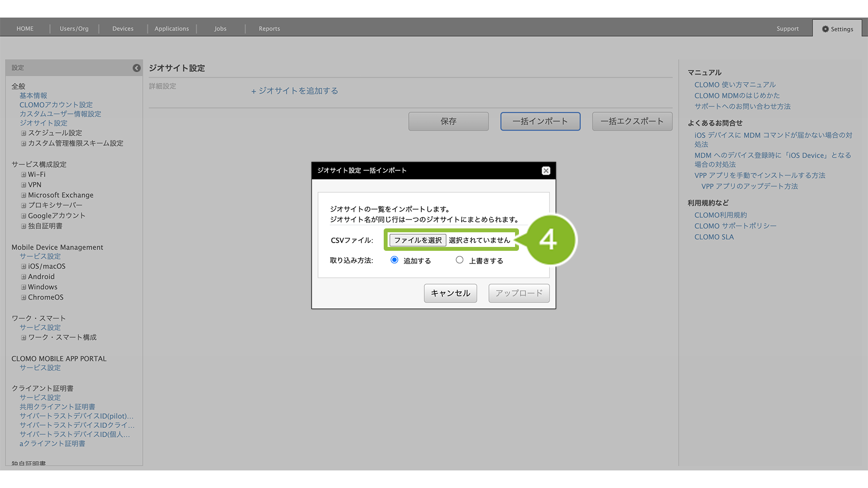Collapse the 設定 sidebar with arrow icon
Image resolution: width=868 pixels, height=488 pixels.
(x=137, y=68)
